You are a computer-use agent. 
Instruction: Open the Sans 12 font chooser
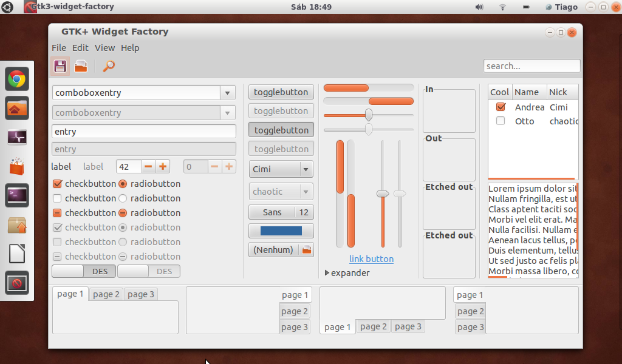point(281,212)
